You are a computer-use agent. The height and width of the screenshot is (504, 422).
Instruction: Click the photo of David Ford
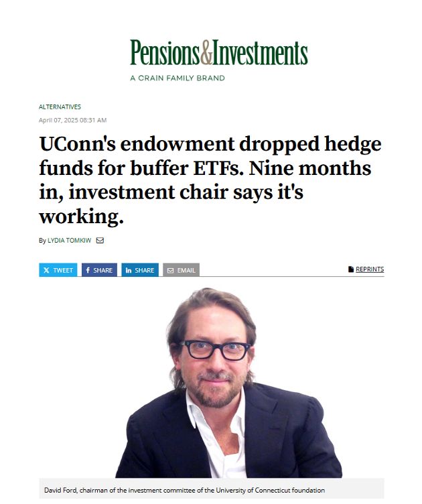tap(228, 383)
